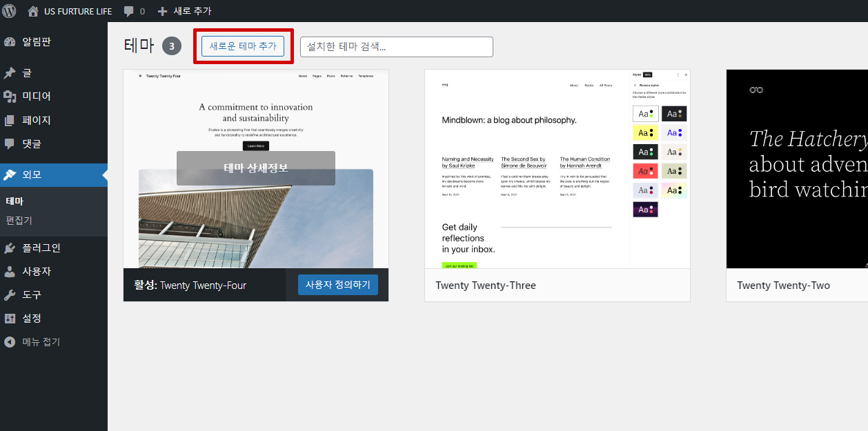Click the 설치한 테마 검색 search field

point(396,47)
